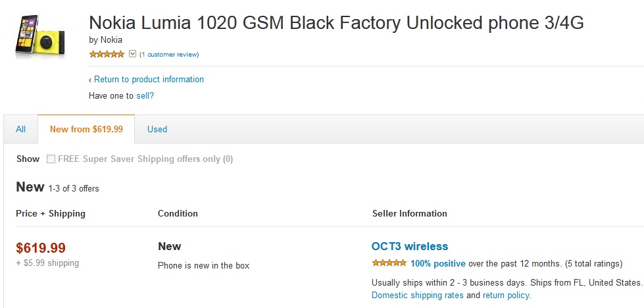This screenshot has height=308, width=644.
Task: View the "100% positive" seller feedback
Action: pos(437,264)
